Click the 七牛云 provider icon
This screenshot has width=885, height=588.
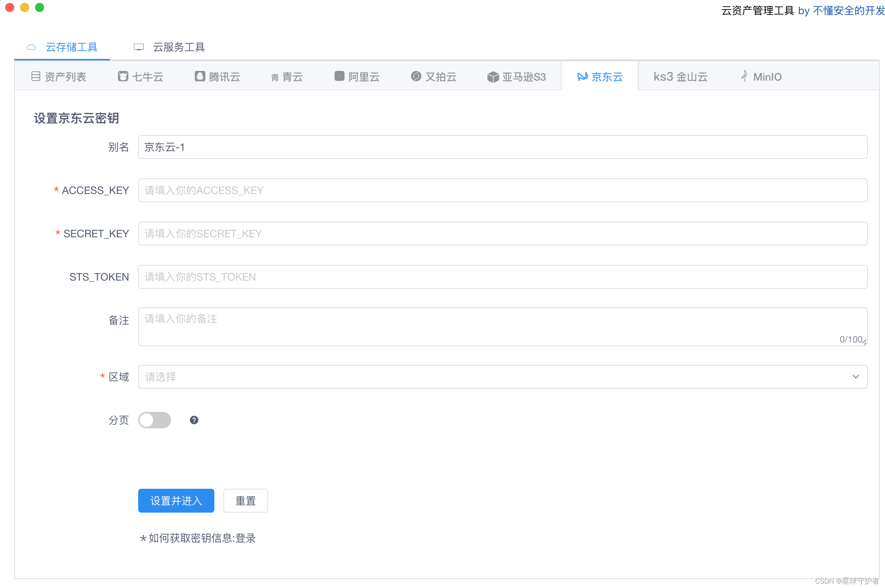pos(123,76)
